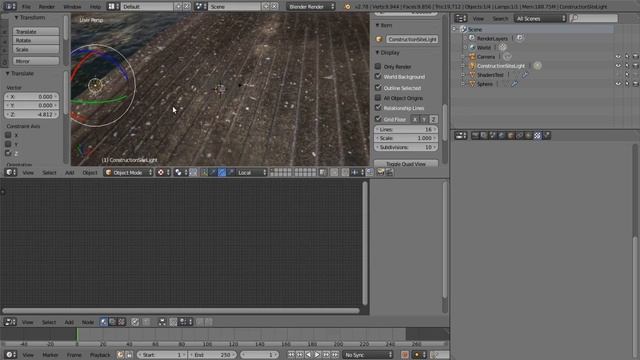Click the Scale button
Image resolution: width=640 pixels, height=360 pixels.
pos(36,49)
